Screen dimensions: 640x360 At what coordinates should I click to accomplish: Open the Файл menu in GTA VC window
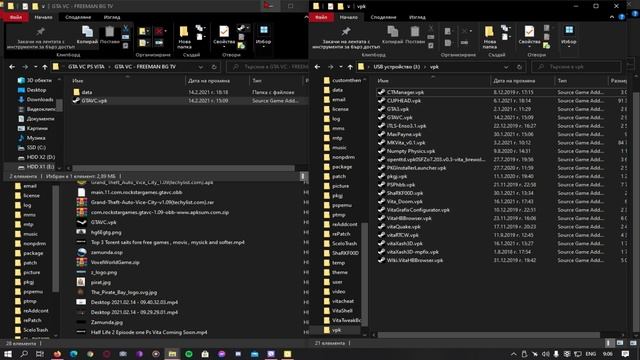click(16, 17)
